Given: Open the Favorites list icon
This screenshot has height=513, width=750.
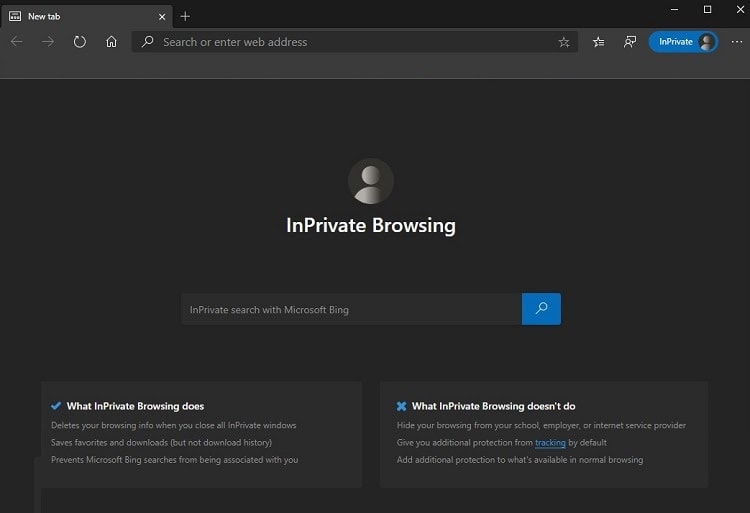Looking at the screenshot, I should [x=598, y=42].
